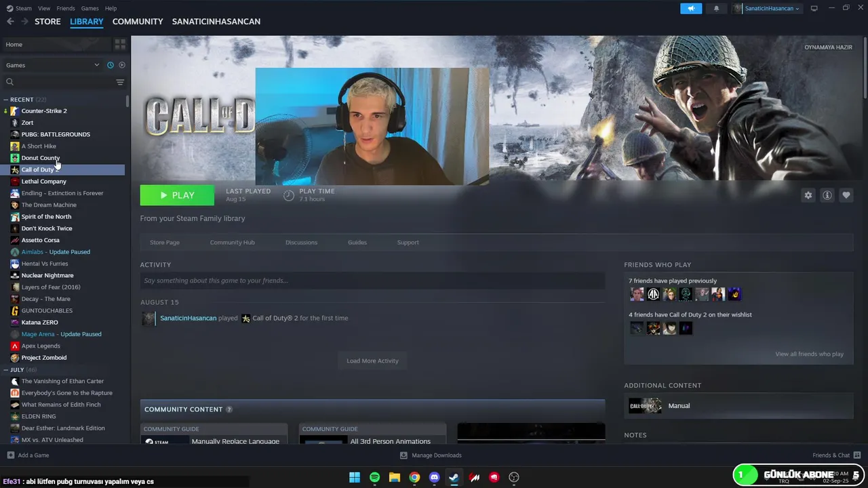This screenshot has height=488, width=868.
Task: Open OBS Studio from the taskbar
Action: 514,477
